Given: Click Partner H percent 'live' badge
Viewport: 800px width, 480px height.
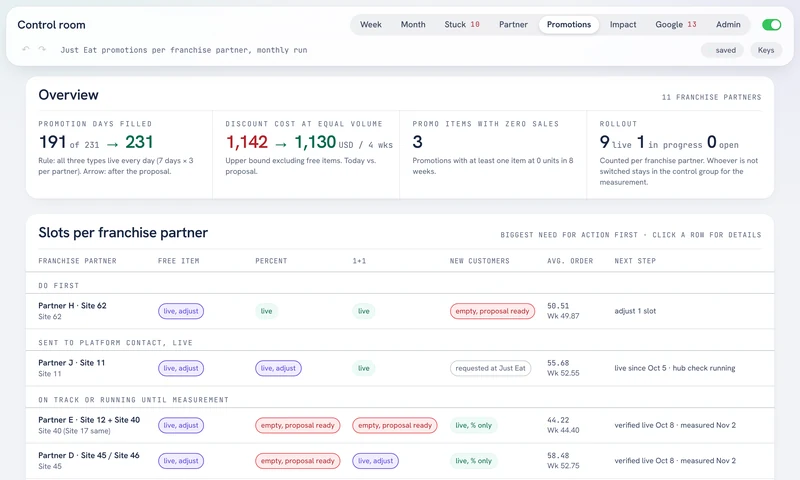Looking at the screenshot, I should pos(266,311).
